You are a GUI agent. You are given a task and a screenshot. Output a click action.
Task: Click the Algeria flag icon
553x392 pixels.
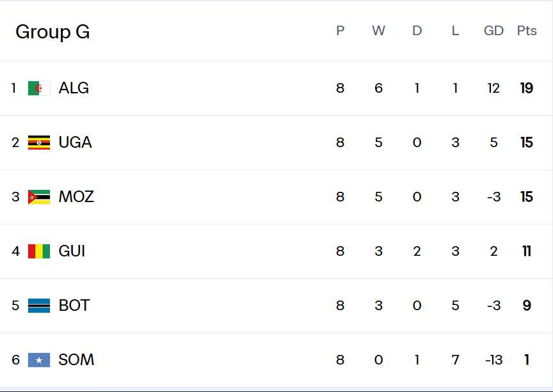pos(39,88)
